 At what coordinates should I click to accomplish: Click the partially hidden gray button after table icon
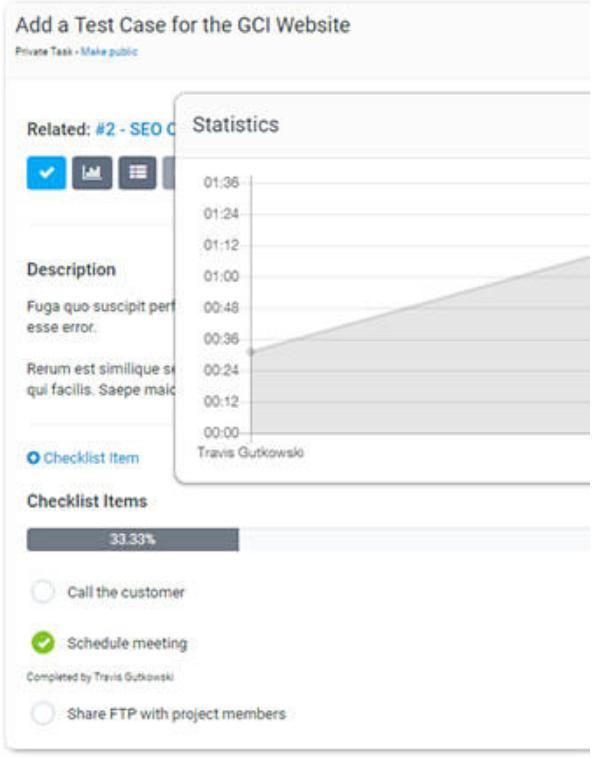tap(169, 172)
